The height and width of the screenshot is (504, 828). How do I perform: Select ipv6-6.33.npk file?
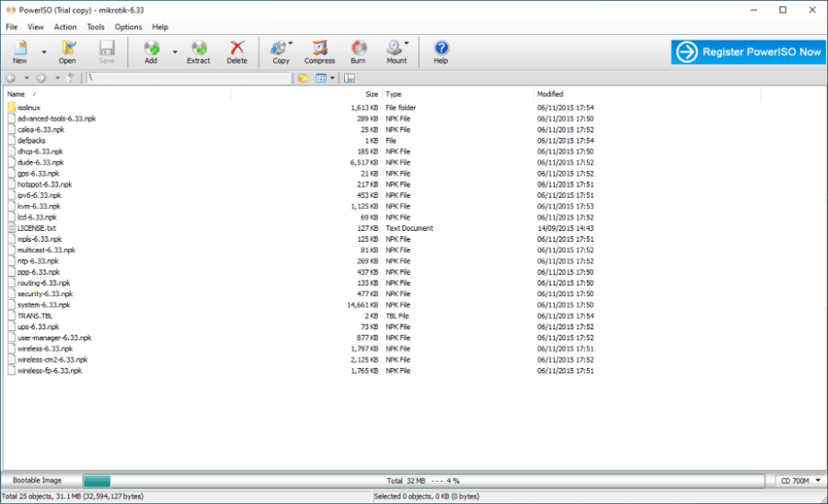(x=39, y=195)
